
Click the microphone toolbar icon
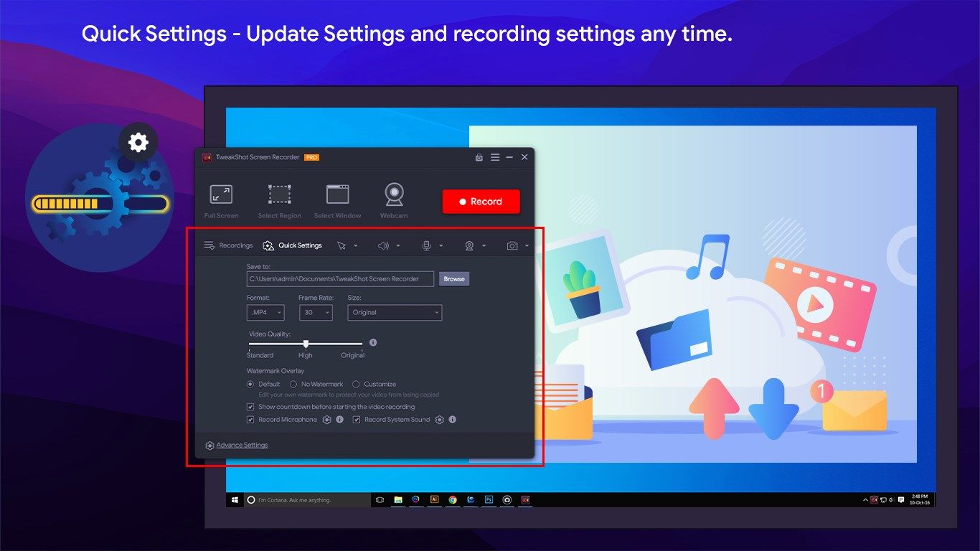426,245
